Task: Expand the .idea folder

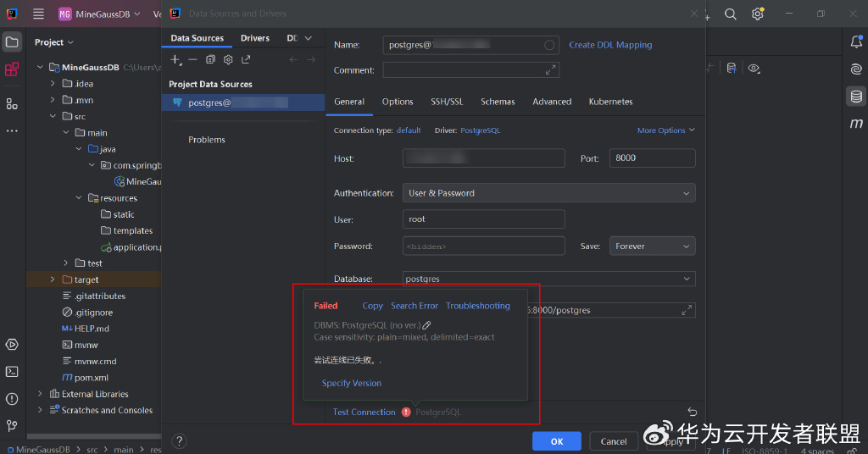Action: pyautogui.click(x=53, y=84)
